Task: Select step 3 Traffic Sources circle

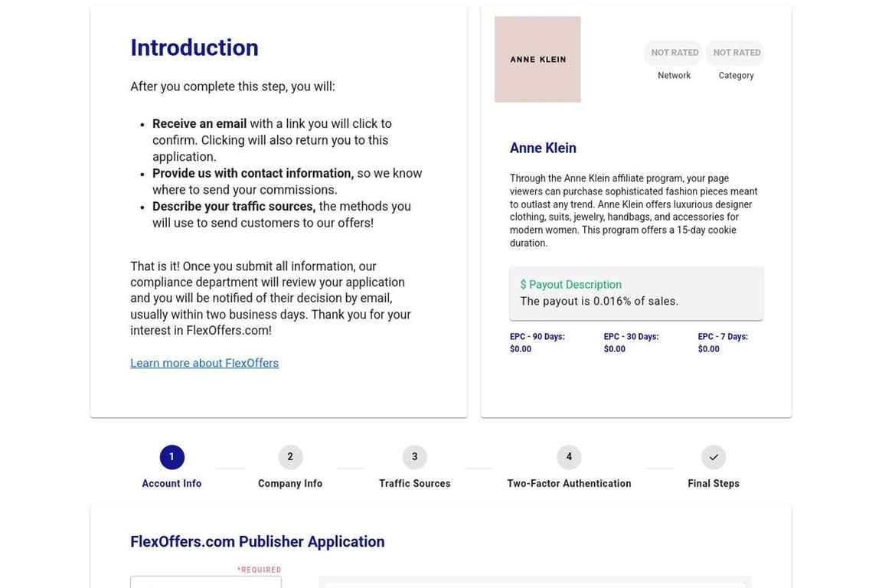Action: click(414, 457)
